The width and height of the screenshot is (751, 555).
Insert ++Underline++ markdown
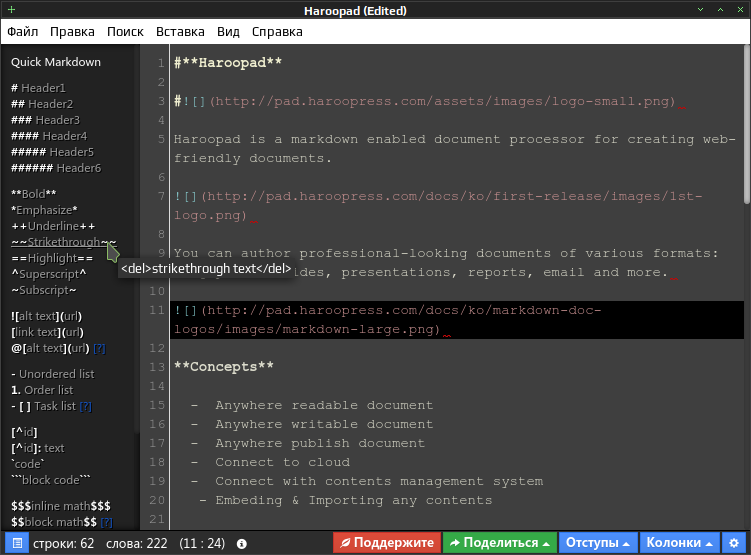click(x=53, y=226)
